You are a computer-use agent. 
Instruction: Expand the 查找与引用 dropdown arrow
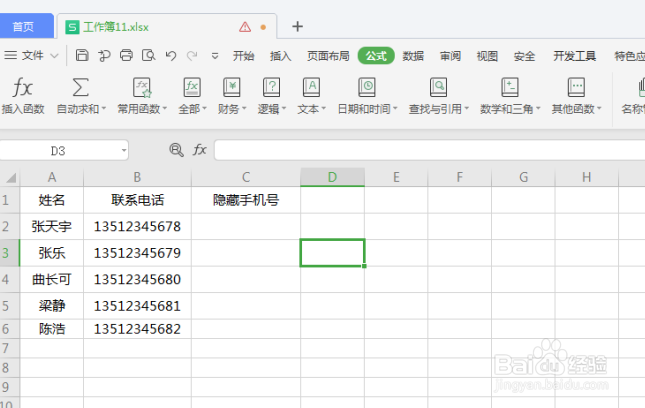point(466,109)
